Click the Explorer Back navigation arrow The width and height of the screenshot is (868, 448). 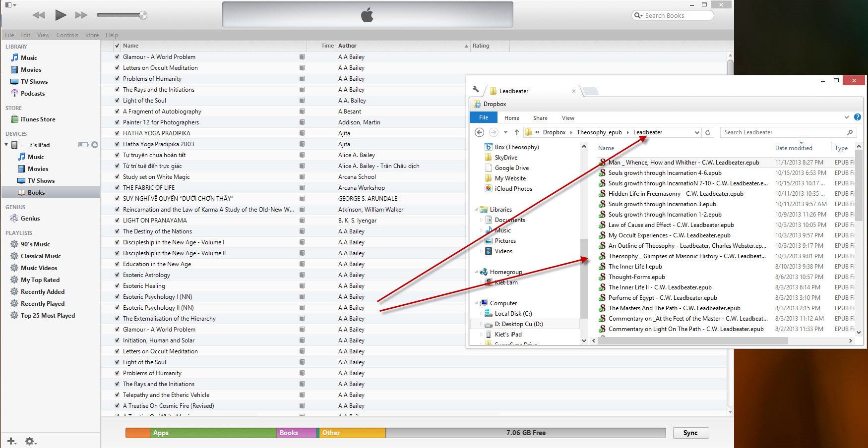pos(479,132)
